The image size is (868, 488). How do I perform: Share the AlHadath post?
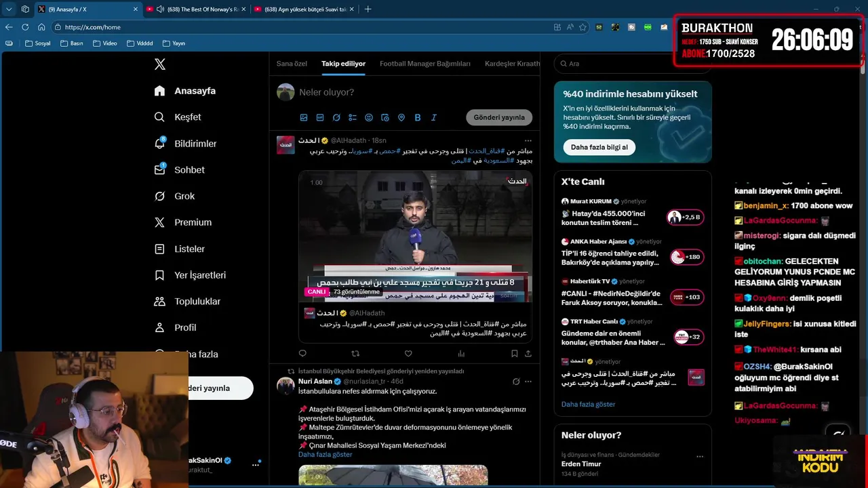click(x=528, y=354)
